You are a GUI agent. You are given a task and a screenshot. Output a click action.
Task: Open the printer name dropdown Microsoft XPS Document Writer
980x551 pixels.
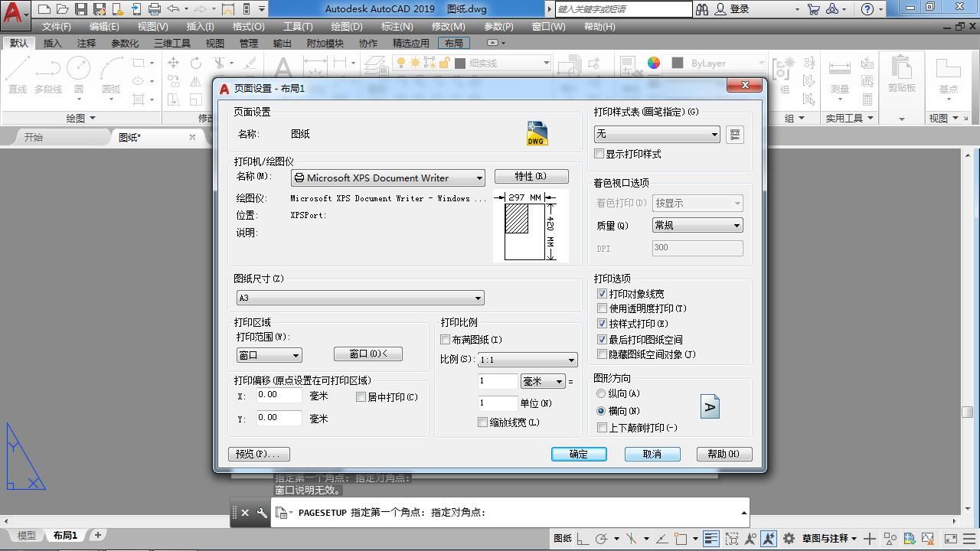pyautogui.click(x=387, y=178)
